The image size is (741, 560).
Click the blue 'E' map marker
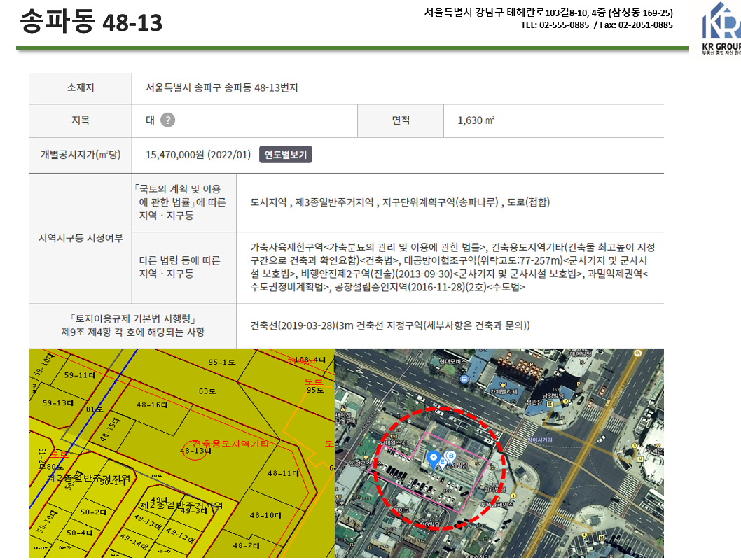[443, 462]
